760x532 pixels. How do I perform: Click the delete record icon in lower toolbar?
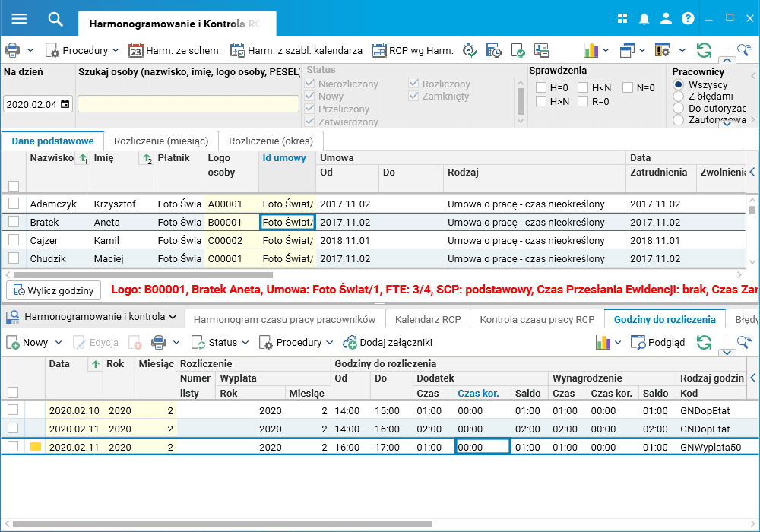tap(135, 343)
